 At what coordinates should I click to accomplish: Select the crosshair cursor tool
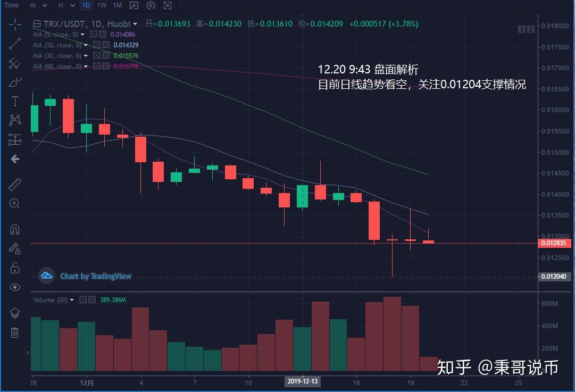tap(15, 24)
